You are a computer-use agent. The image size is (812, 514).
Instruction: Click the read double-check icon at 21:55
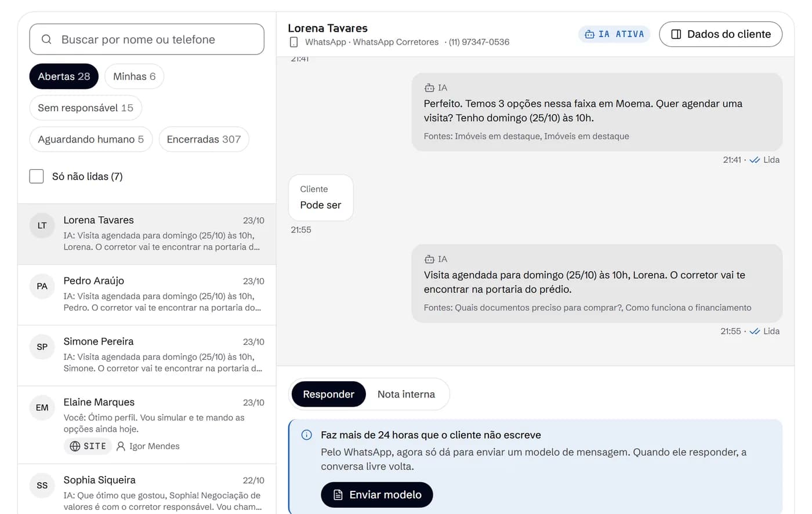(x=755, y=331)
